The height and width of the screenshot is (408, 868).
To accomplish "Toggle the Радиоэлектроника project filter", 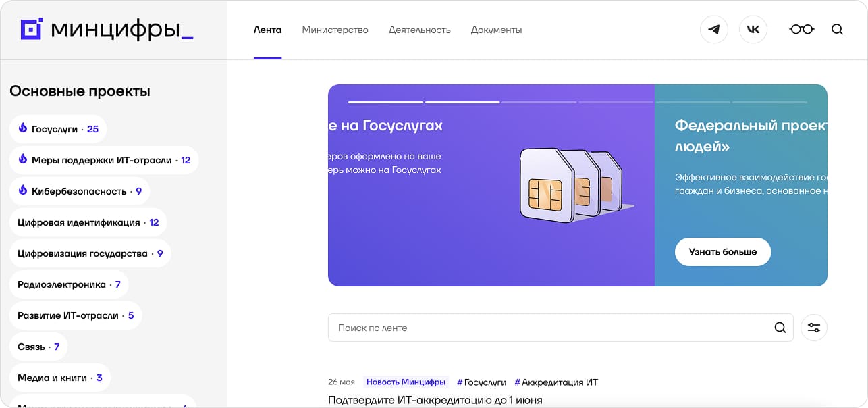I will (67, 284).
